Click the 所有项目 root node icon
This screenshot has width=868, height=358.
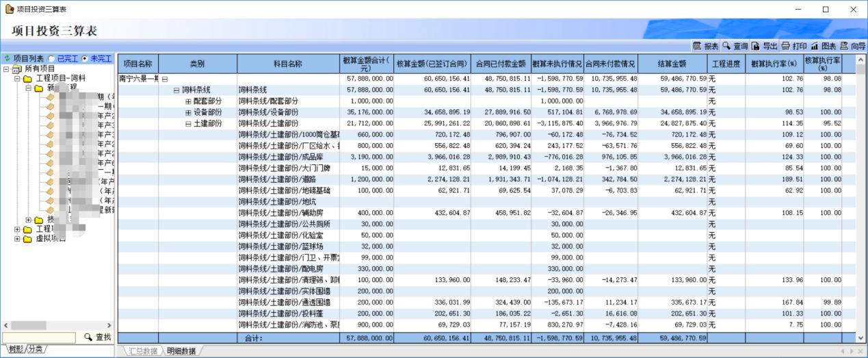17,69
